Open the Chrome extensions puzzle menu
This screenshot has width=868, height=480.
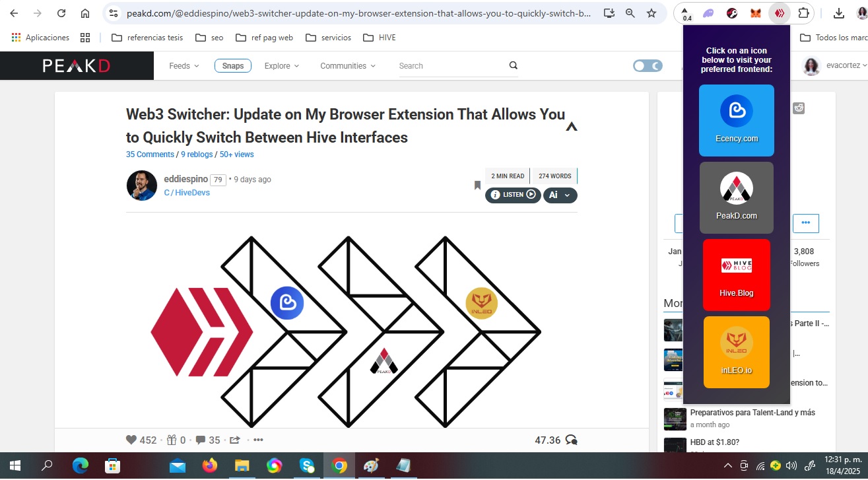coord(803,13)
